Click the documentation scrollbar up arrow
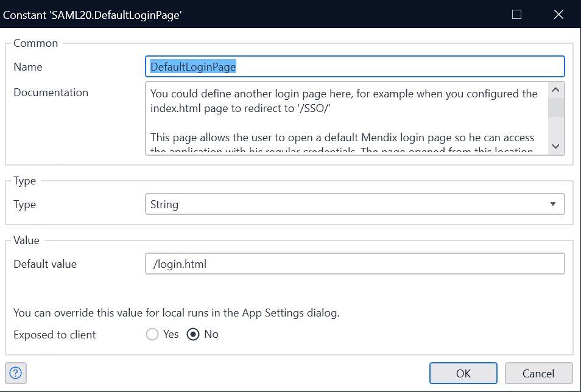The width and height of the screenshot is (581, 392). click(x=555, y=89)
